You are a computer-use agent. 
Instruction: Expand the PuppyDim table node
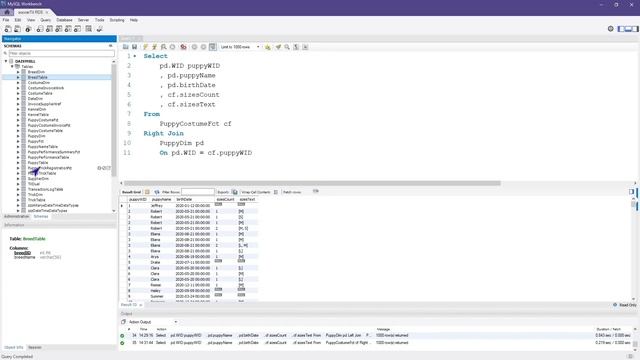(x=18, y=136)
